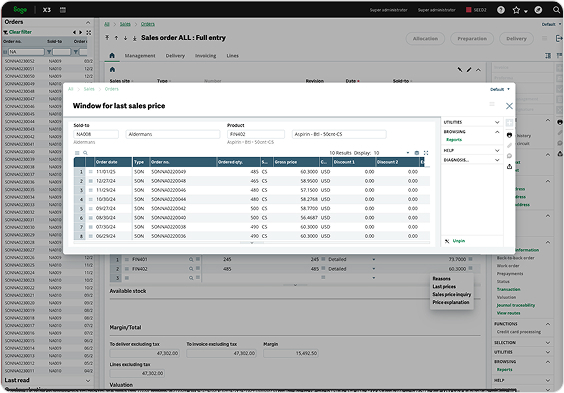
Task: Open Journal traceability link in the right panel
Action: click(515, 305)
